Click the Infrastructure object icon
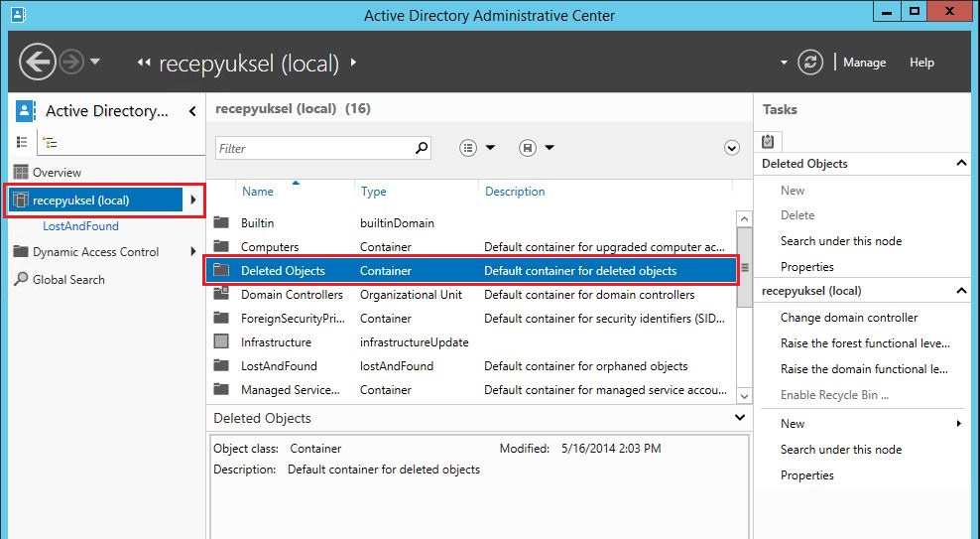The image size is (980, 539). (221, 341)
